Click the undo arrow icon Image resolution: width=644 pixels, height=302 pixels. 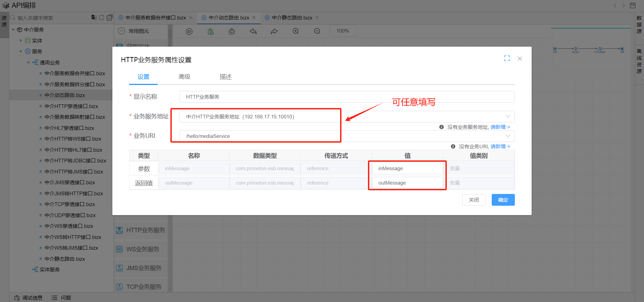point(253,31)
